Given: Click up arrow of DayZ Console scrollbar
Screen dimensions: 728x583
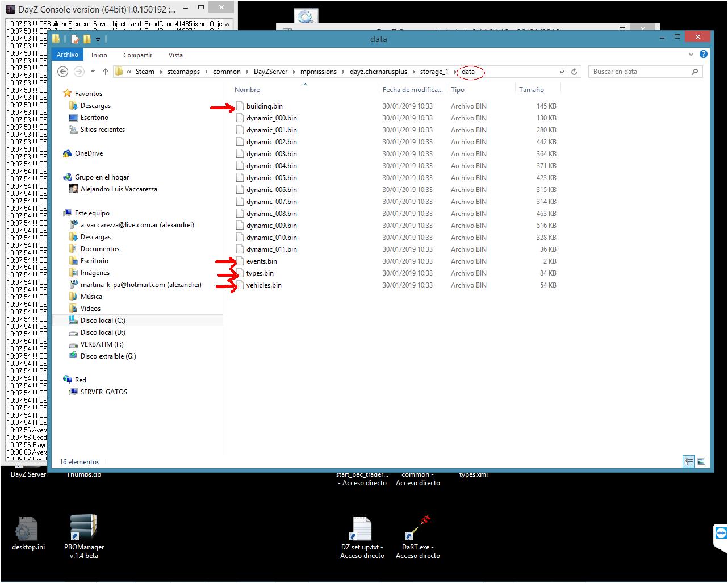Looking at the screenshot, I should click(228, 24).
